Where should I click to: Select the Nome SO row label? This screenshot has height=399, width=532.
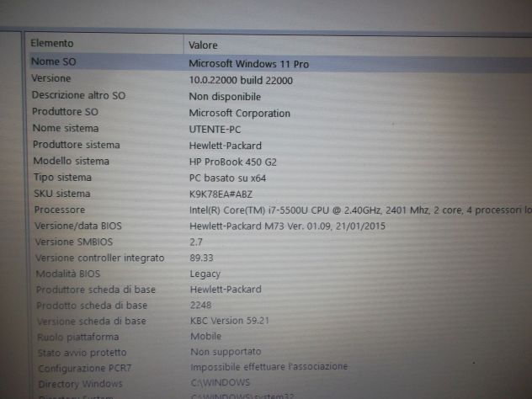(54, 61)
